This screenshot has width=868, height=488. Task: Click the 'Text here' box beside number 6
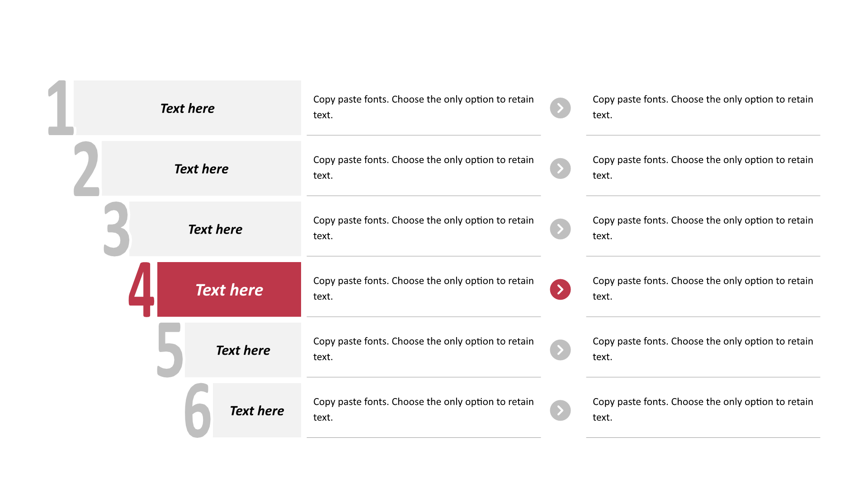[257, 410]
